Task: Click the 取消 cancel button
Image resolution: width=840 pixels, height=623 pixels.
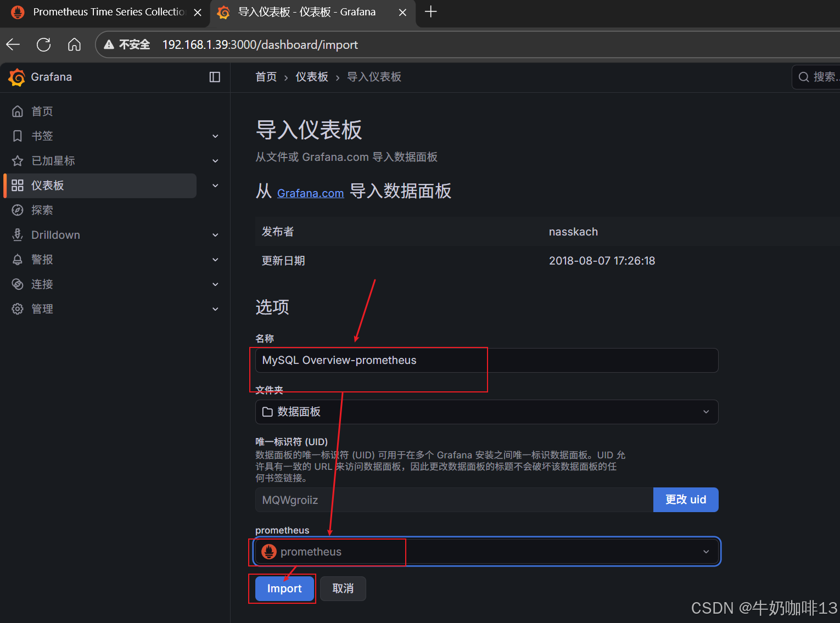Action: pos(343,588)
